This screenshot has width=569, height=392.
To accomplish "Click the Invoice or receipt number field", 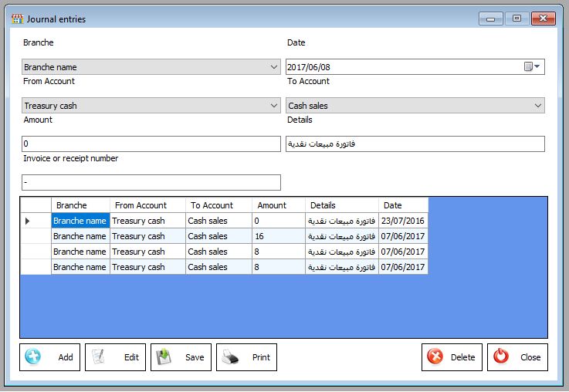I will (151, 183).
